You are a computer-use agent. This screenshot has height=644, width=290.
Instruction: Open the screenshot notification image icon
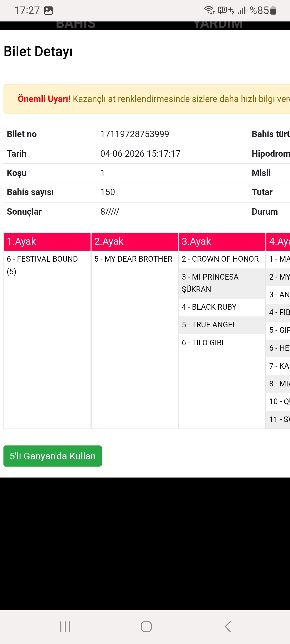tap(49, 11)
